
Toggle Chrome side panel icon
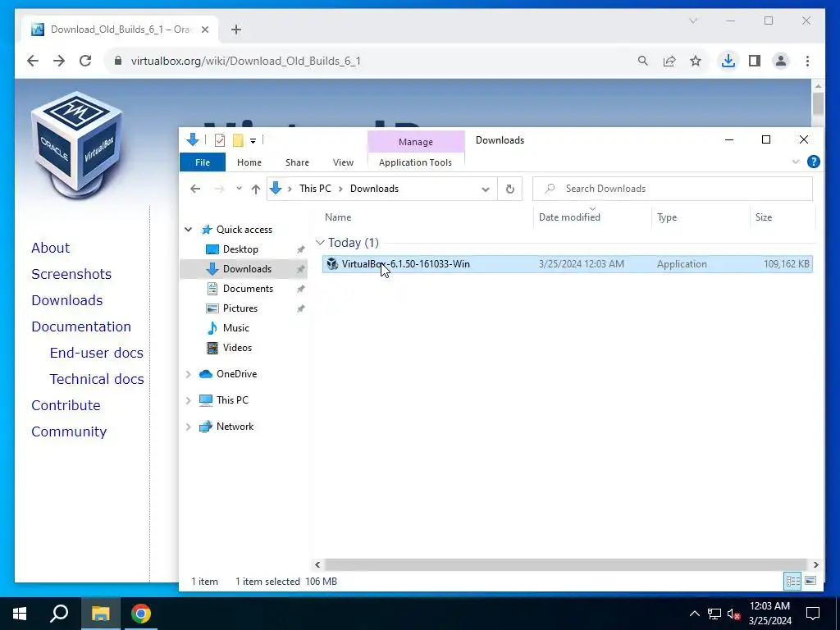[755, 61]
